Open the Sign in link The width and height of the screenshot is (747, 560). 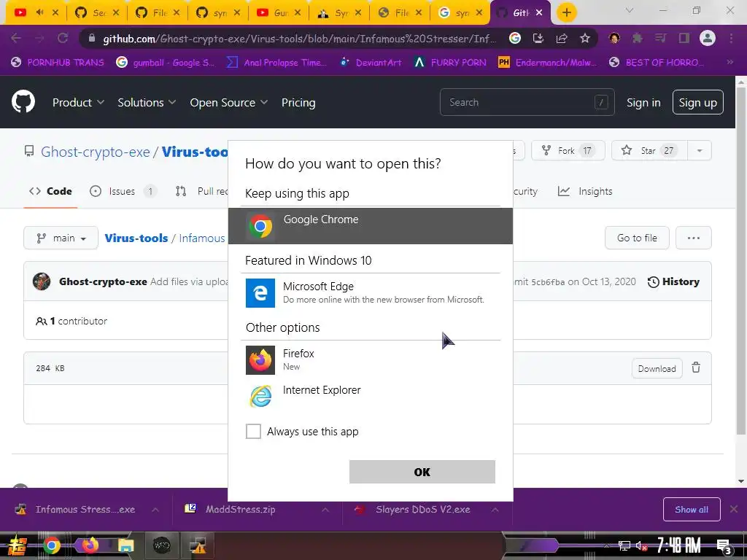point(643,102)
